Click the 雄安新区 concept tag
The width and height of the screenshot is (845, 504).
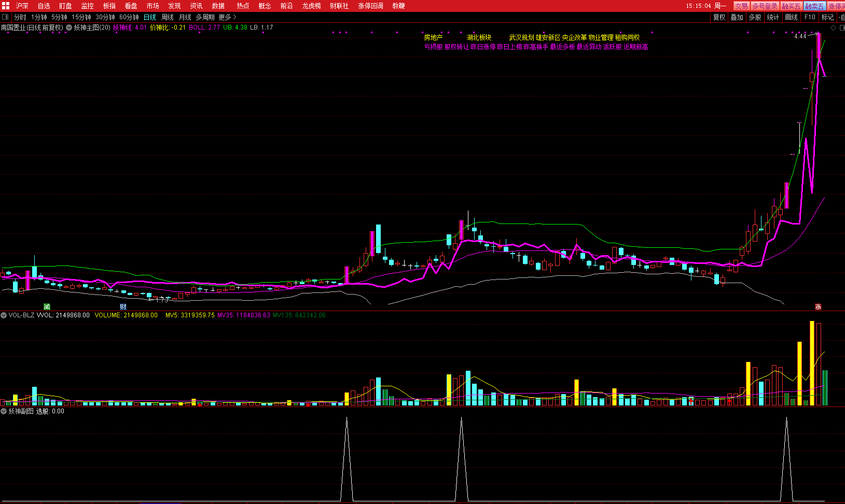[548, 37]
